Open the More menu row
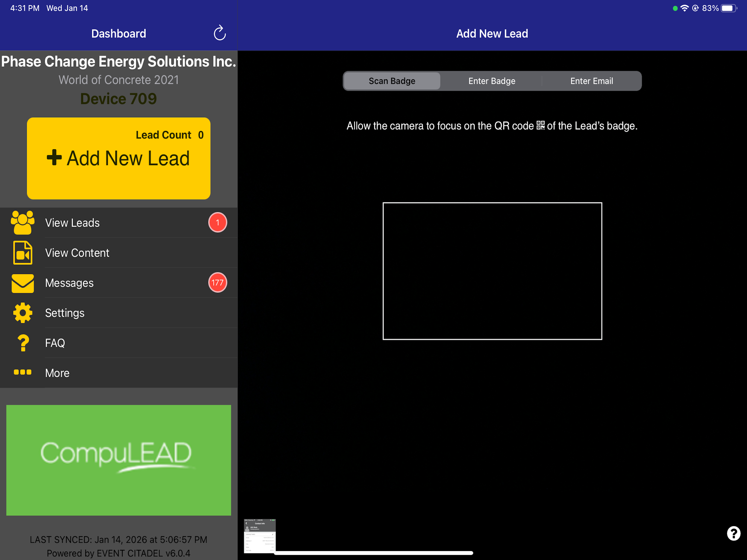 pyautogui.click(x=119, y=373)
